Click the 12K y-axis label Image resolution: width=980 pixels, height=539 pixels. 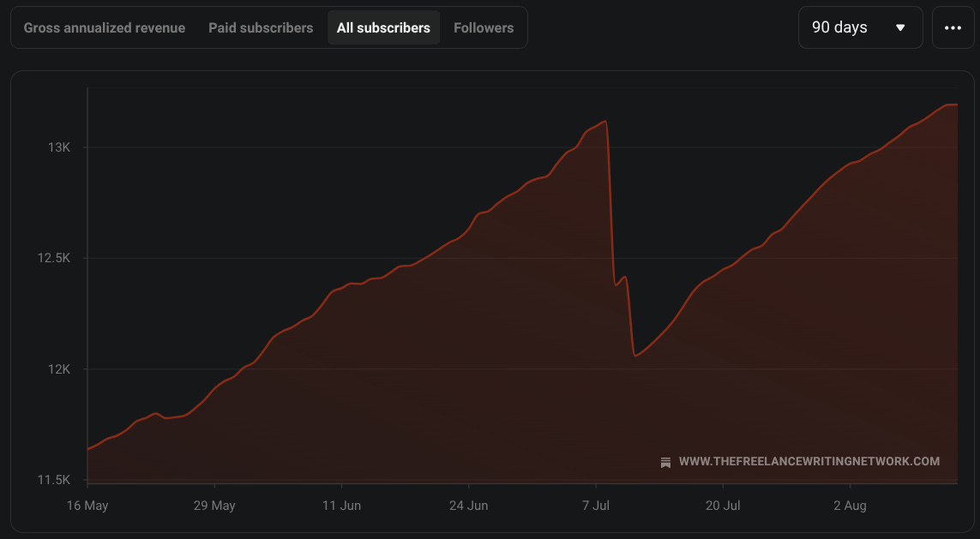click(x=59, y=369)
